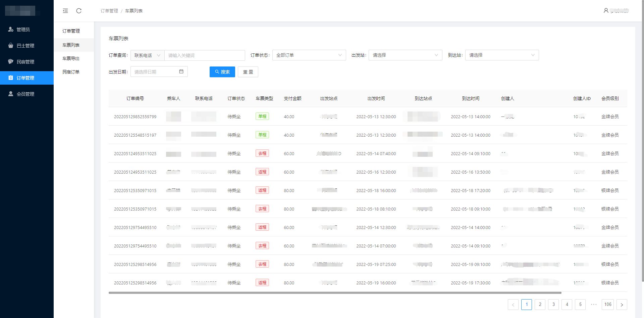
Task: Click the 会员管理 person icon
Action: (11, 94)
